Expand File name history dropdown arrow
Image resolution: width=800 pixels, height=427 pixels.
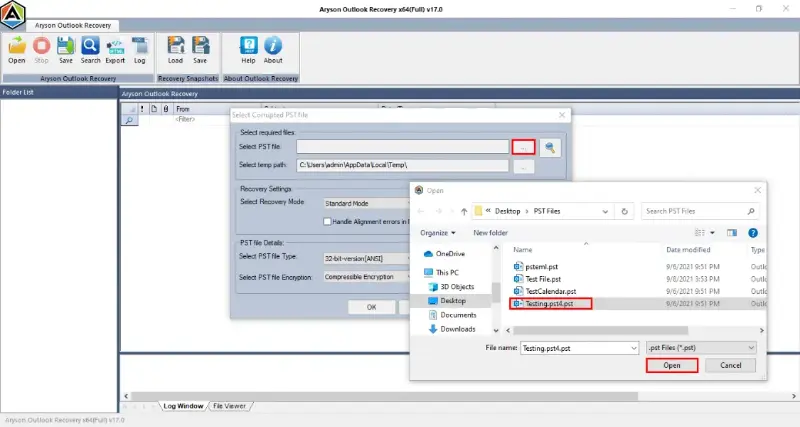tap(634, 348)
